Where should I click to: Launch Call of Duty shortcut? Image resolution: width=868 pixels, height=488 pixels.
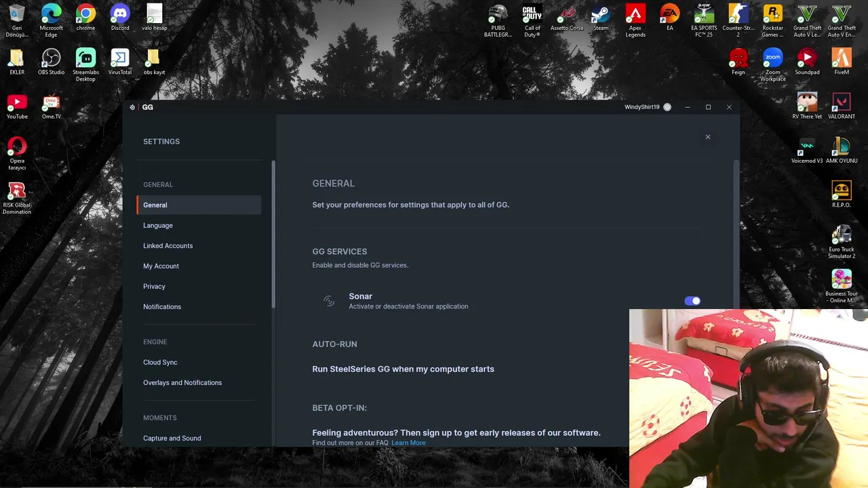click(532, 21)
